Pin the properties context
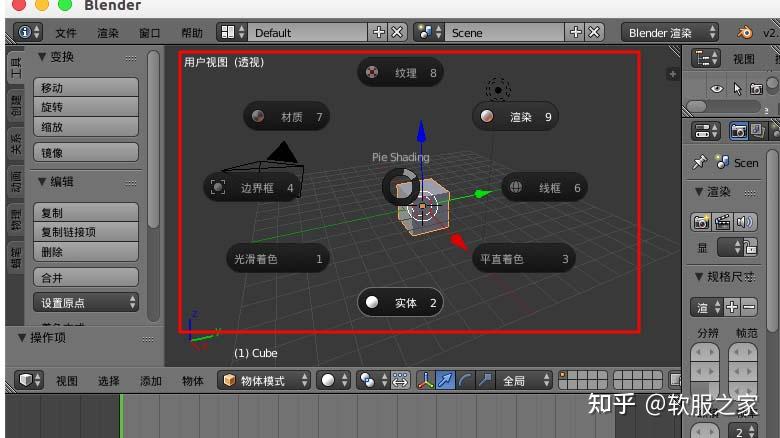 coord(699,162)
